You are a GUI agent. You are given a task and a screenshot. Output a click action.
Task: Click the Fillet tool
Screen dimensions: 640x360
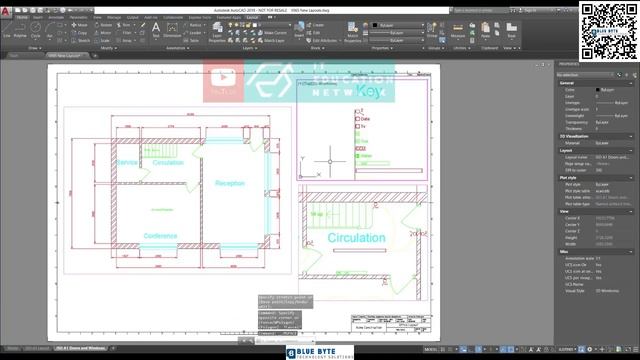(124, 33)
